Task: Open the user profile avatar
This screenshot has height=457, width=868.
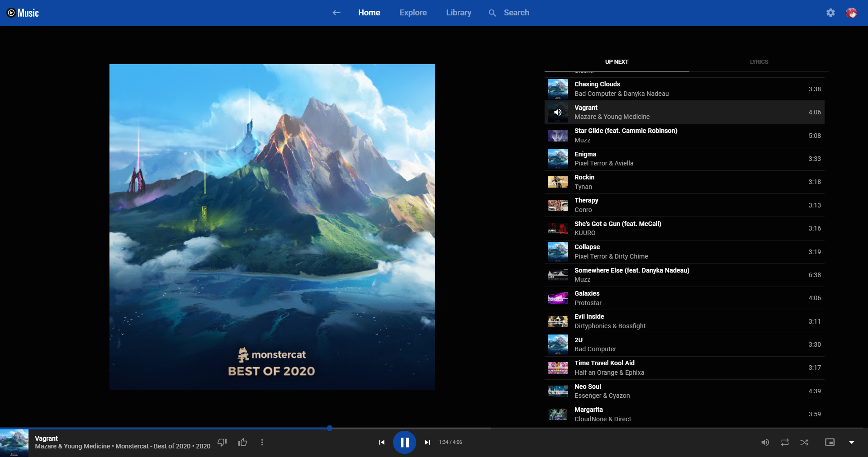Action: [851, 13]
